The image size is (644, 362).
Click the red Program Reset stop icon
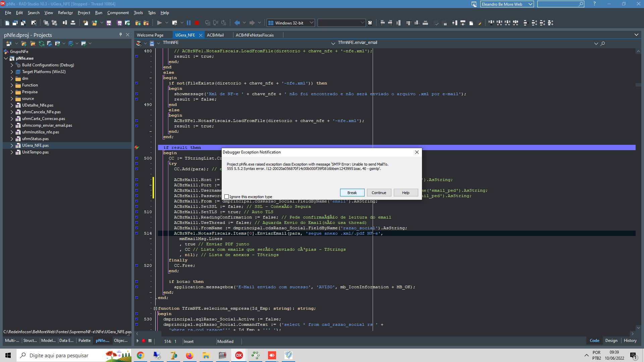197,23
